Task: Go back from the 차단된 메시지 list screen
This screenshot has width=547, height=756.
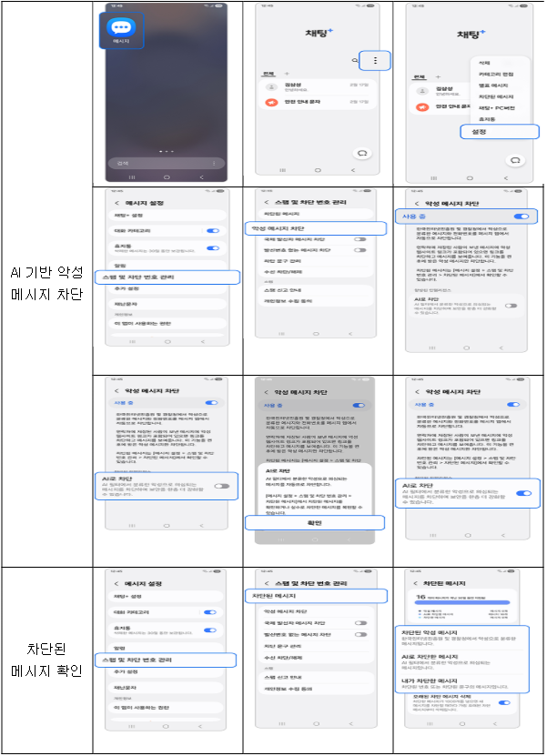Action: click(416, 584)
